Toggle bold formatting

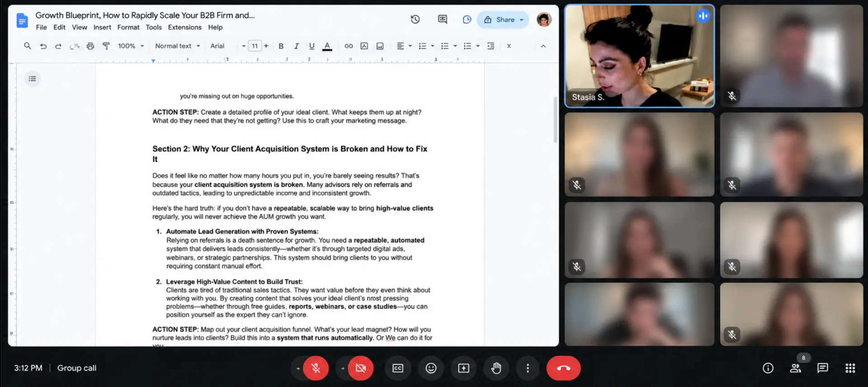(x=281, y=46)
